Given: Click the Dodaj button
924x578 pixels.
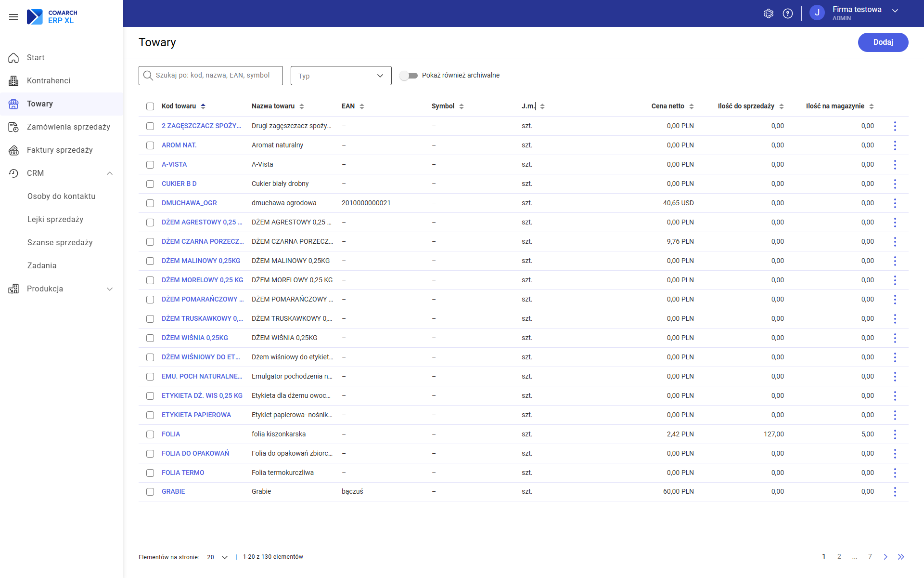Looking at the screenshot, I should coord(883,42).
